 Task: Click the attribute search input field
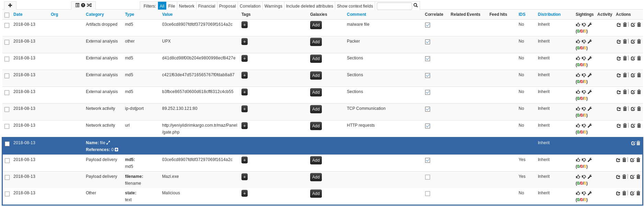(394, 6)
